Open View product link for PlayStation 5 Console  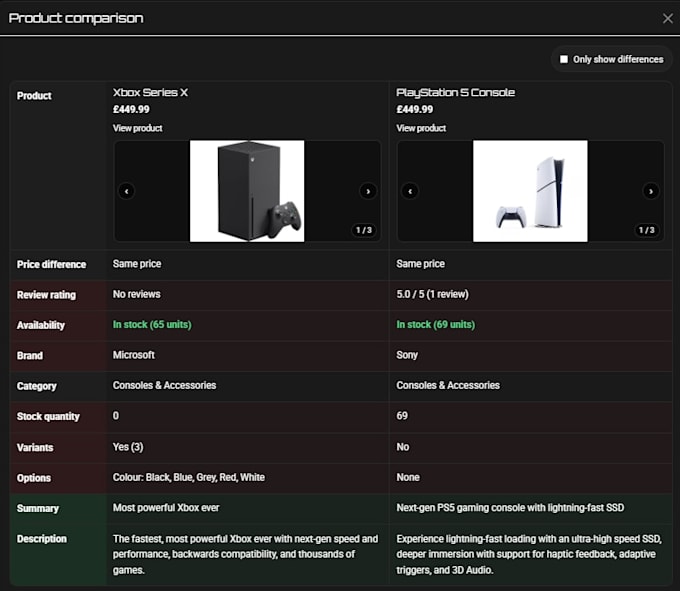(421, 128)
